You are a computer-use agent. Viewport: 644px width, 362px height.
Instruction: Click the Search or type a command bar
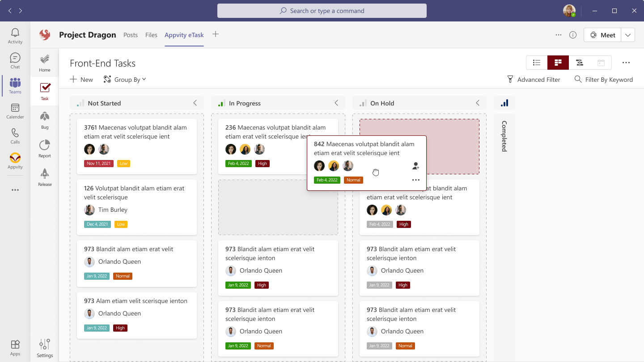pyautogui.click(x=322, y=10)
